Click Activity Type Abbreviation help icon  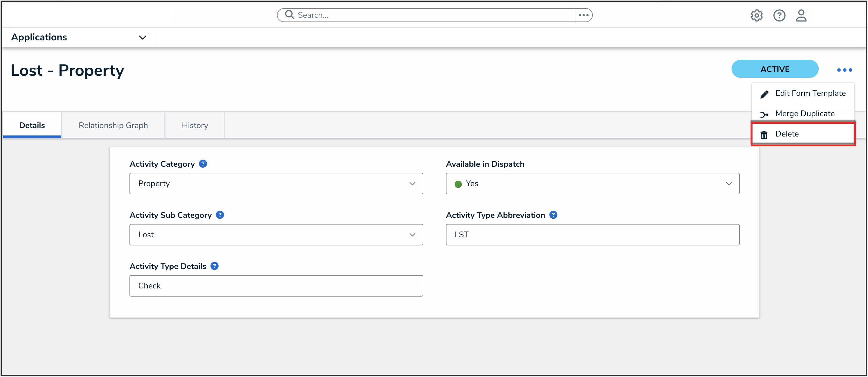(553, 215)
